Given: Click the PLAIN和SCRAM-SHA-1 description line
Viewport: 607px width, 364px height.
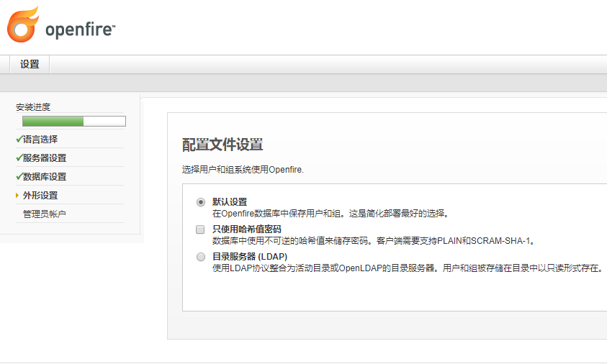Looking at the screenshot, I should 374,241.
